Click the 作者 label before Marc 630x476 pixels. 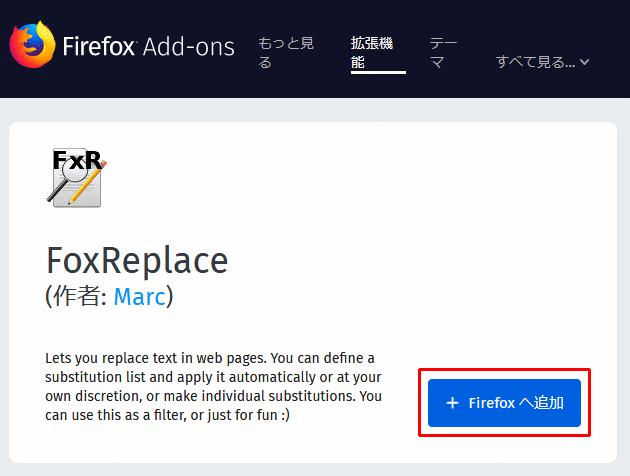coord(80,296)
